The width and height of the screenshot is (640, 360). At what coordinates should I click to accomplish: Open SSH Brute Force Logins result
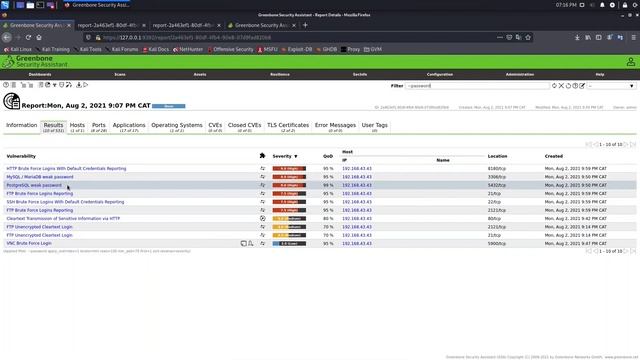65,202
